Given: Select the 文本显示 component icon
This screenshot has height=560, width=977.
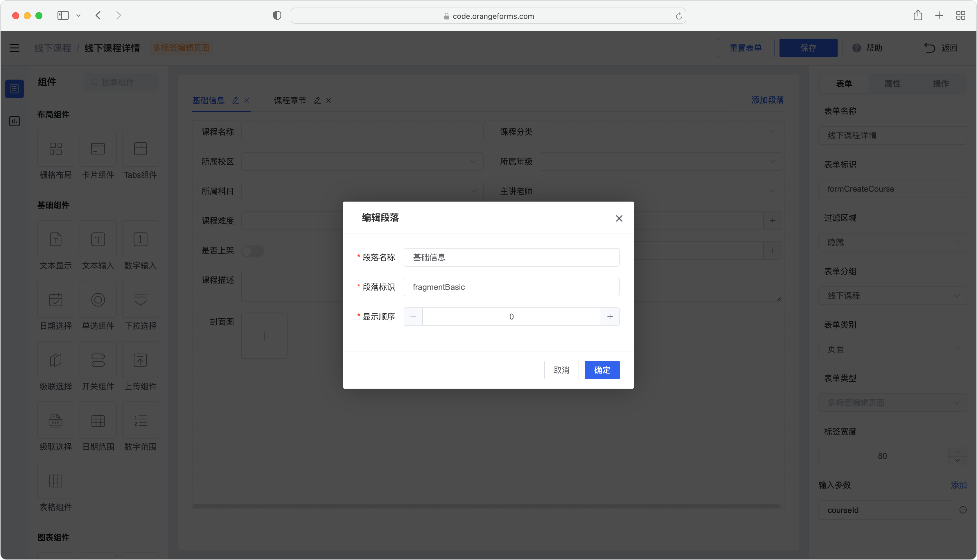Looking at the screenshot, I should 55,239.
